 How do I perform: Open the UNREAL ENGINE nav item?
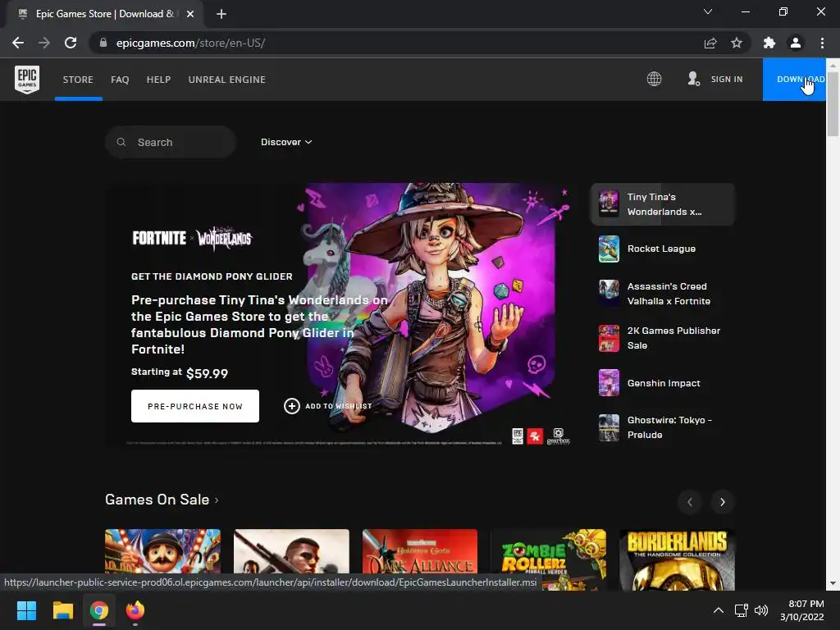click(227, 80)
